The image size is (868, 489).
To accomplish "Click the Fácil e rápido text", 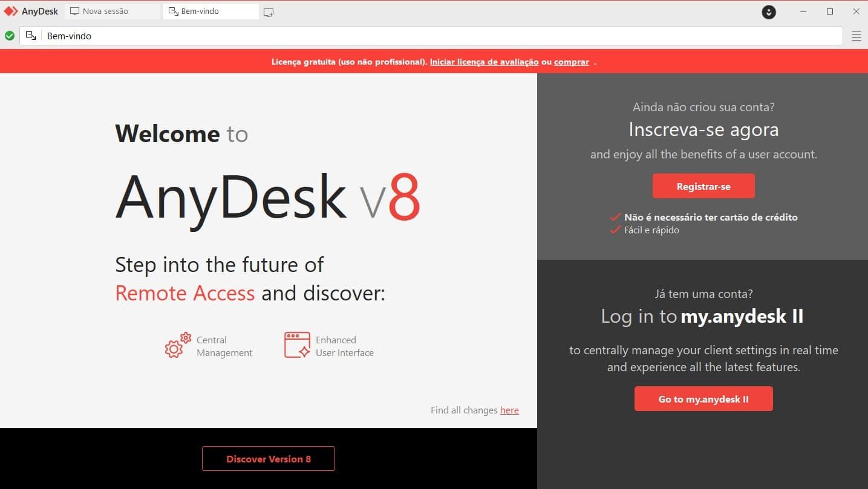I will (x=651, y=230).
